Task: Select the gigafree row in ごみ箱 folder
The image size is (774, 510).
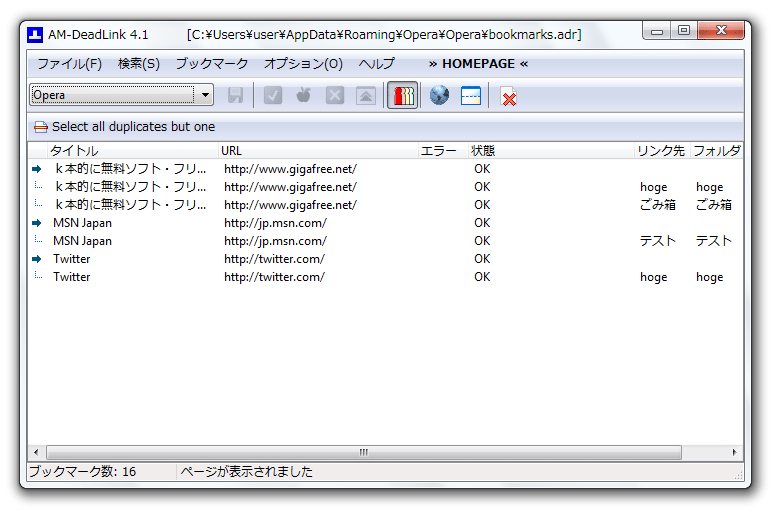Action: click(385, 205)
